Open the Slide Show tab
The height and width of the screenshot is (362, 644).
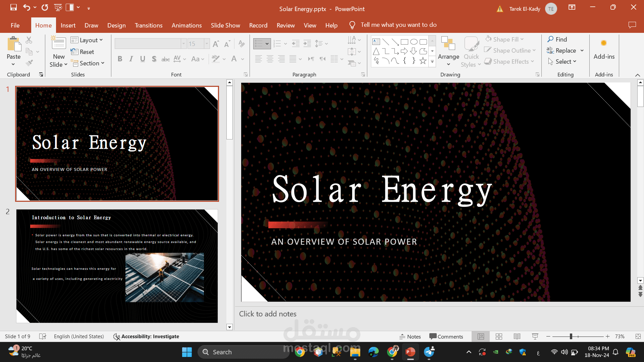(x=225, y=25)
